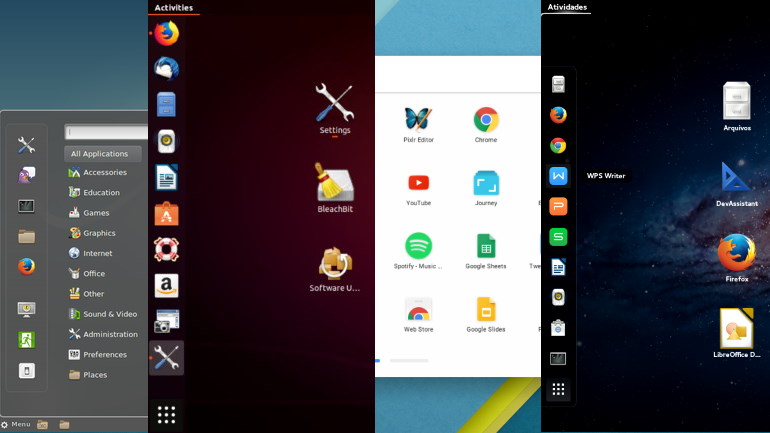Show apps grid in Atividades dash
Viewport: 770px width, 433px height.
pyautogui.click(x=558, y=389)
